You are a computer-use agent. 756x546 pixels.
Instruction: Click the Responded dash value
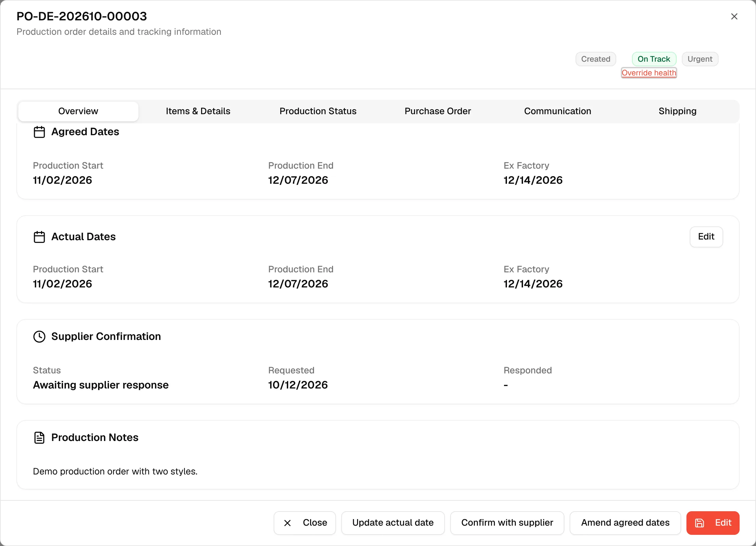coord(506,385)
